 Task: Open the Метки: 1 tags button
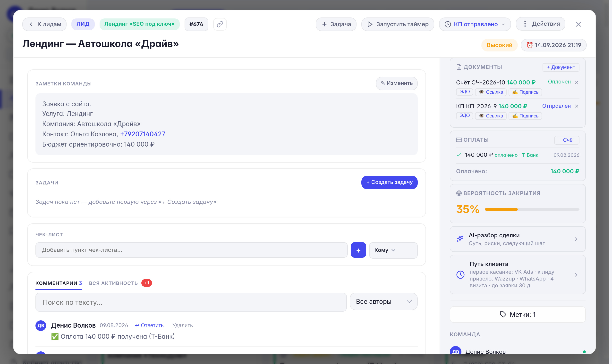(517, 314)
